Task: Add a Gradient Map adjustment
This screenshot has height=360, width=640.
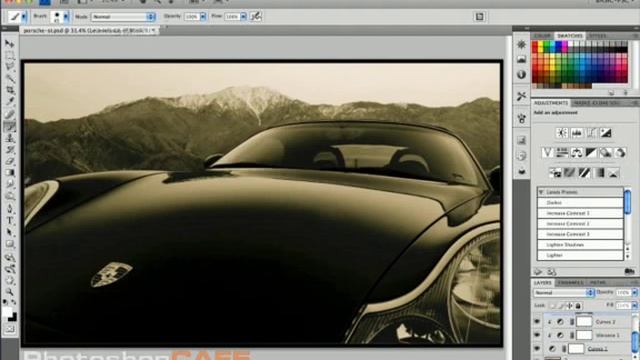Action: [x=599, y=173]
